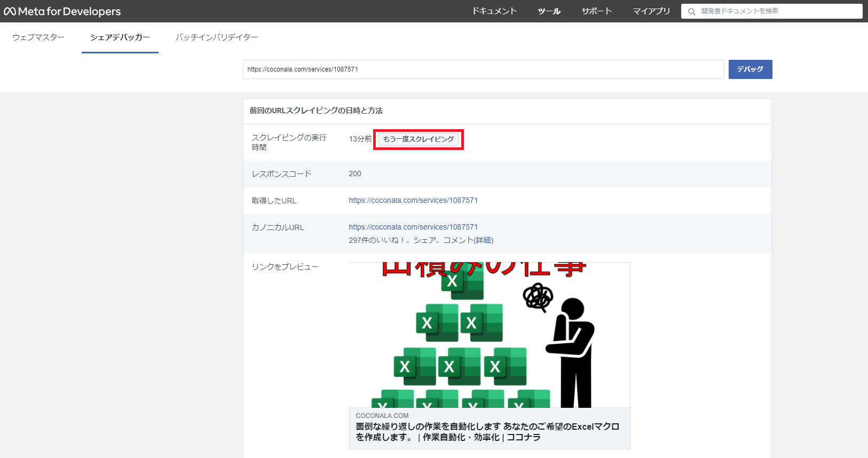Switch to the ウェブマスター tab
The height and width of the screenshot is (458, 868).
38,37
